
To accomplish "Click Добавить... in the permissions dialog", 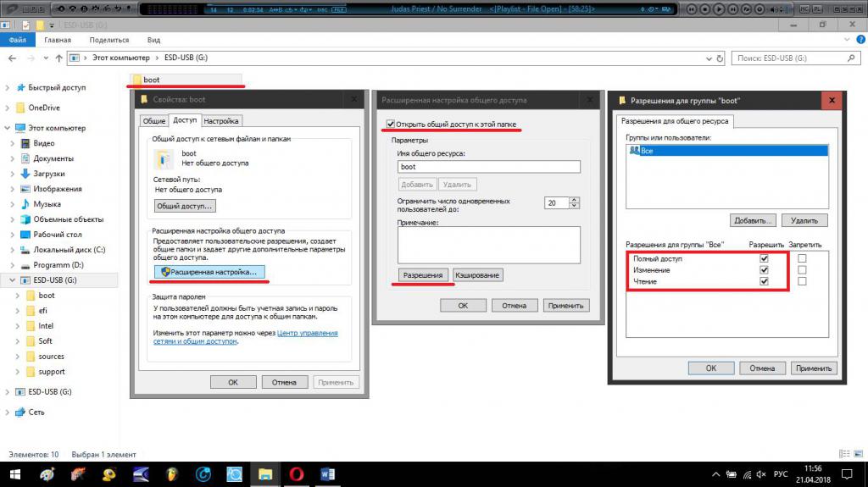I will click(x=753, y=220).
